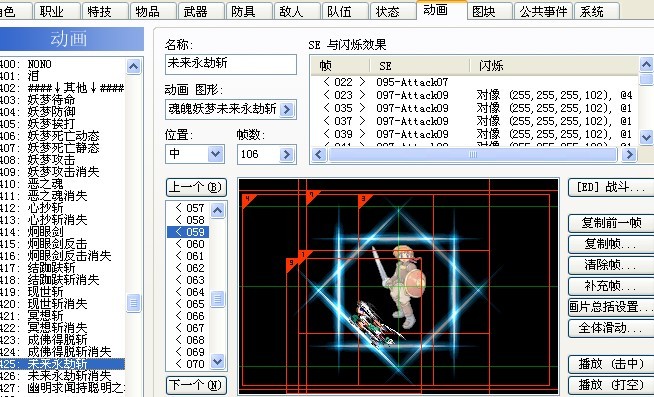Select the highlighted frame 059
The height and width of the screenshot is (397, 654).
click(188, 232)
